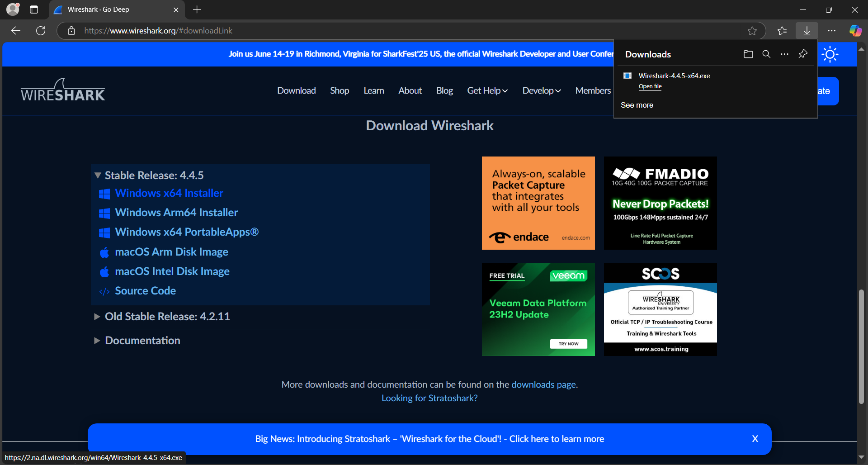Open the downloaded file via Open file
Image resolution: width=868 pixels, height=465 pixels.
(650, 86)
